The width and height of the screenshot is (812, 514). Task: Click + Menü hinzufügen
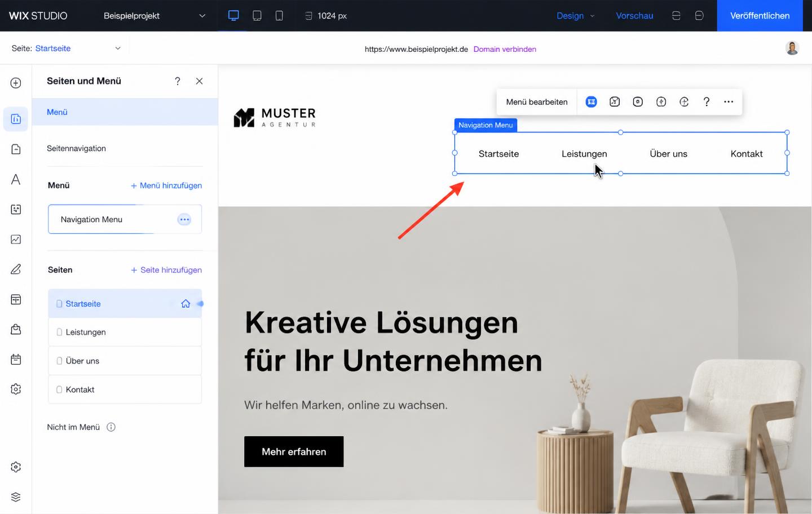click(166, 185)
